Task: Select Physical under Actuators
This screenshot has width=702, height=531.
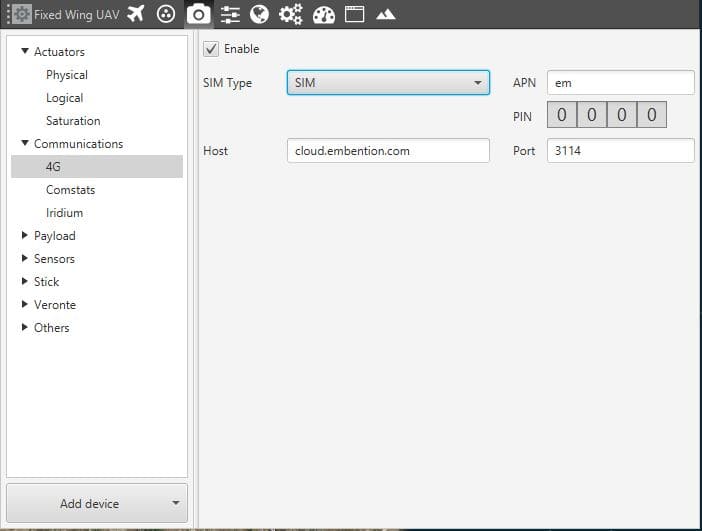Action: tap(67, 75)
